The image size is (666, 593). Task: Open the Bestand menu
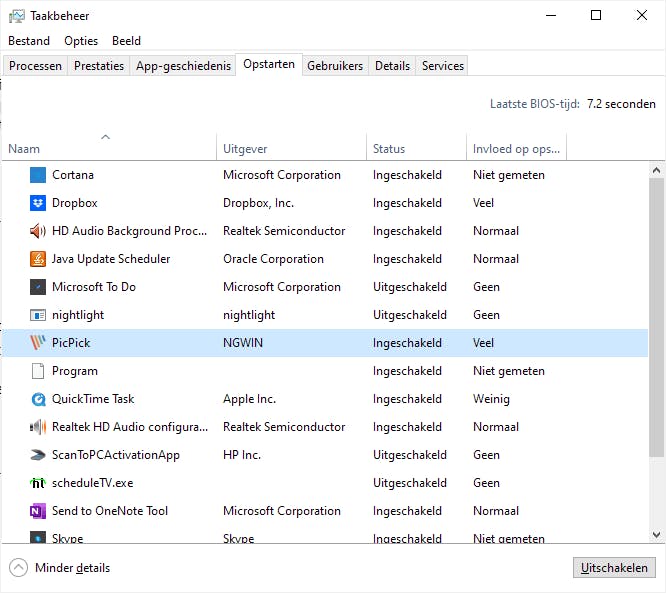pyautogui.click(x=29, y=41)
